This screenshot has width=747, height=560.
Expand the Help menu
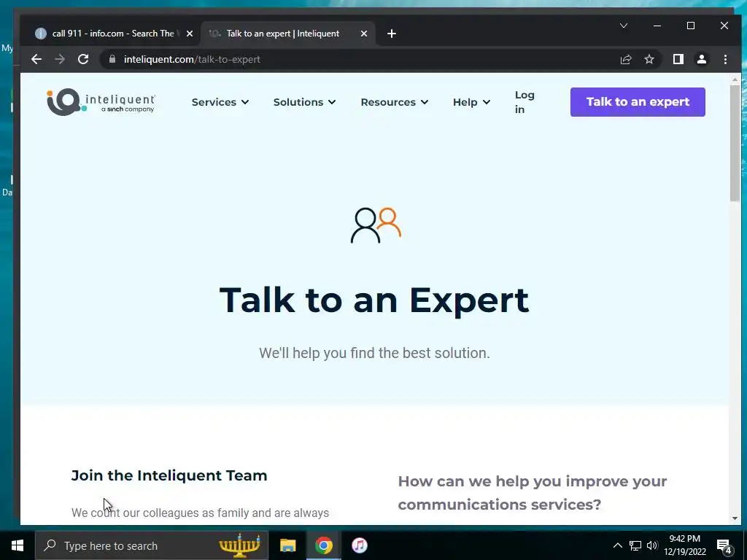point(471,102)
